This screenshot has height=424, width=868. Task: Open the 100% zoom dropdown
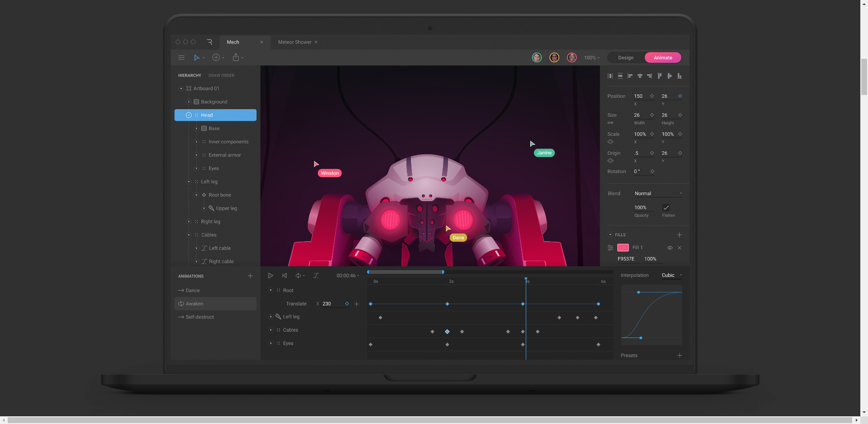(591, 58)
